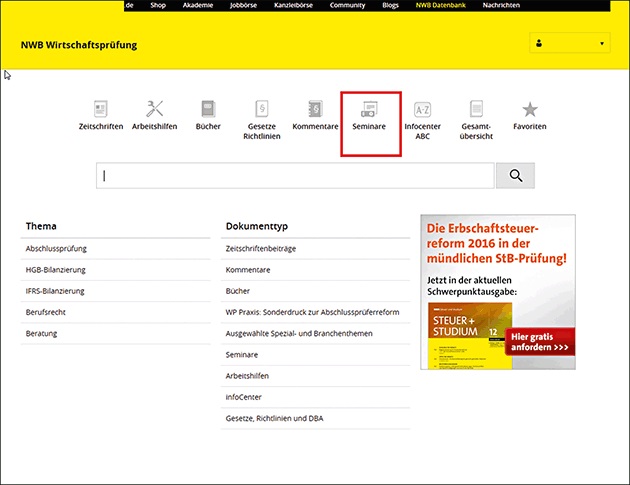The width and height of the screenshot is (630, 485).
Task: Open the Zeitschriften icon
Action: (100, 109)
